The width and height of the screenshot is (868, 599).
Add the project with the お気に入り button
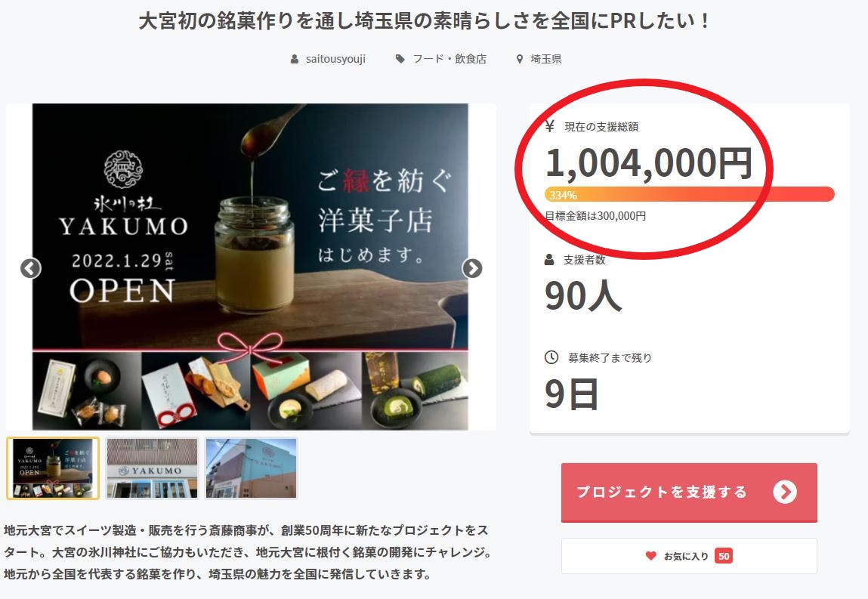coord(689,556)
